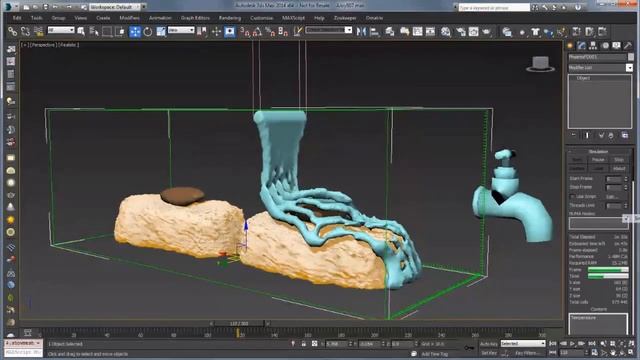Click the Align tool icon

[x=374, y=31]
